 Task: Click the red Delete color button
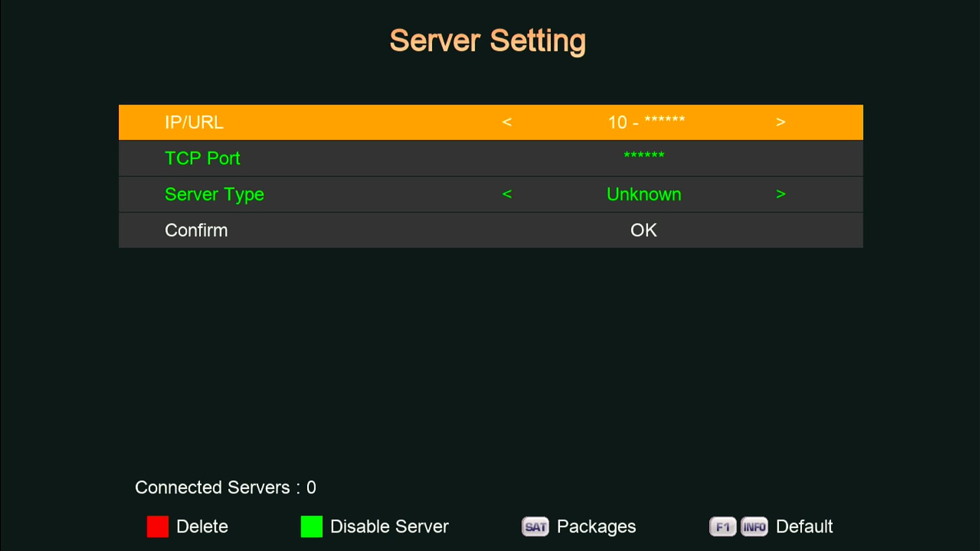pyautogui.click(x=157, y=527)
